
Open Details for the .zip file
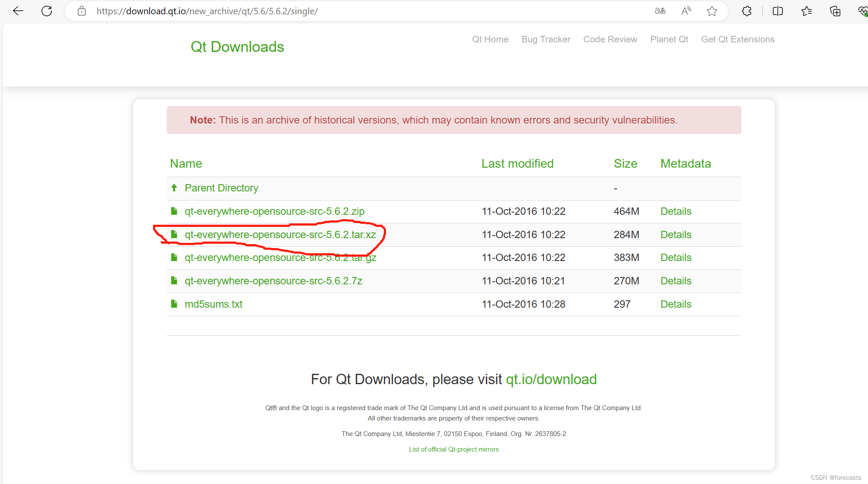[676, 211]
